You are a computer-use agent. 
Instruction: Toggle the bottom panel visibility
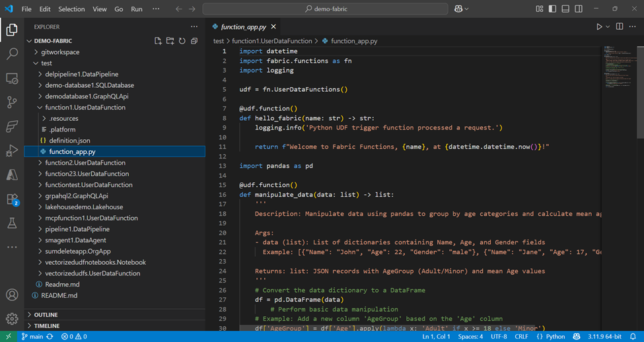coord(565,9)
